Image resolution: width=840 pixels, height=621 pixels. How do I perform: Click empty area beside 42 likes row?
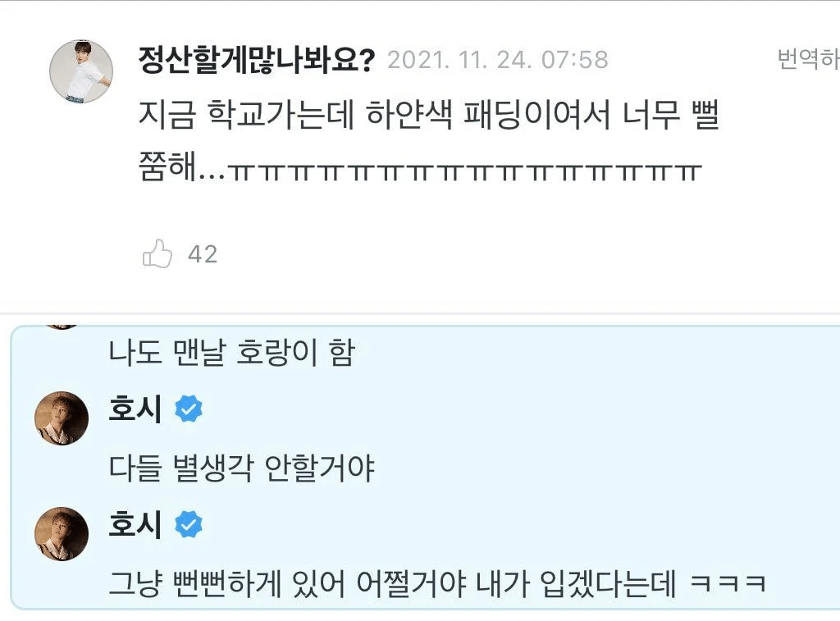482,254
